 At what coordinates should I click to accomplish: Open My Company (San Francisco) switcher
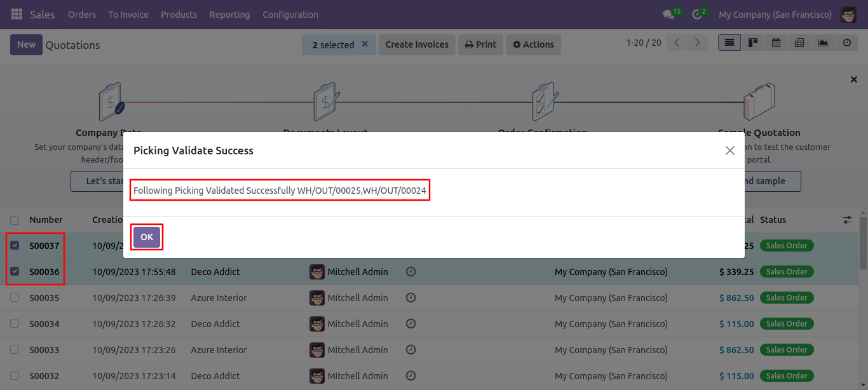[775, 14]
